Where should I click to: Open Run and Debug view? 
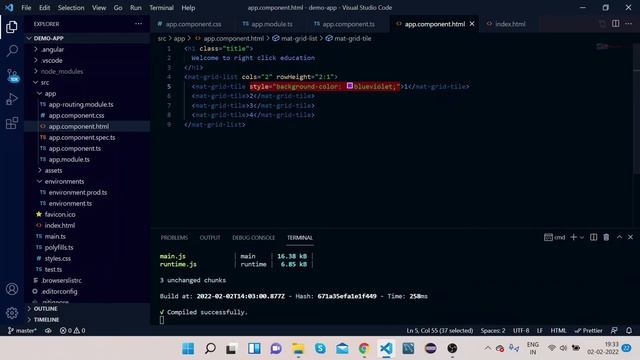click(x=12, y=99)
